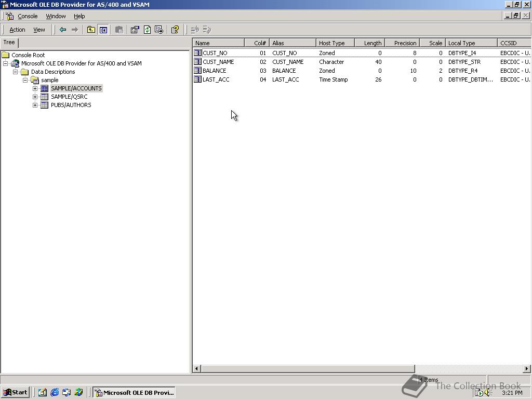Click the Character host type cell
This screenshot has width=532, height=399.
click(331, 62)
